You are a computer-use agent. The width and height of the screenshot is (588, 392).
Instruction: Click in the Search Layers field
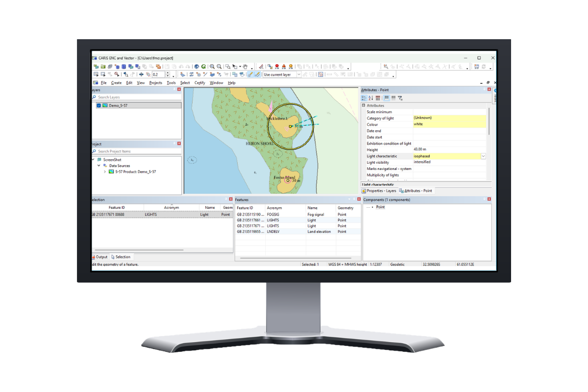[137, 97]
